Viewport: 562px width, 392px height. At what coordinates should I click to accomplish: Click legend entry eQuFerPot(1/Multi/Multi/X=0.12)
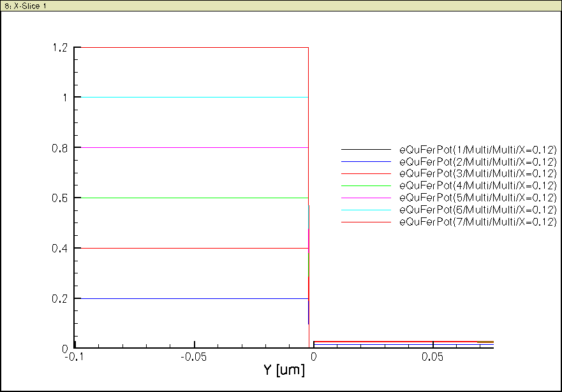pos(478,150)
